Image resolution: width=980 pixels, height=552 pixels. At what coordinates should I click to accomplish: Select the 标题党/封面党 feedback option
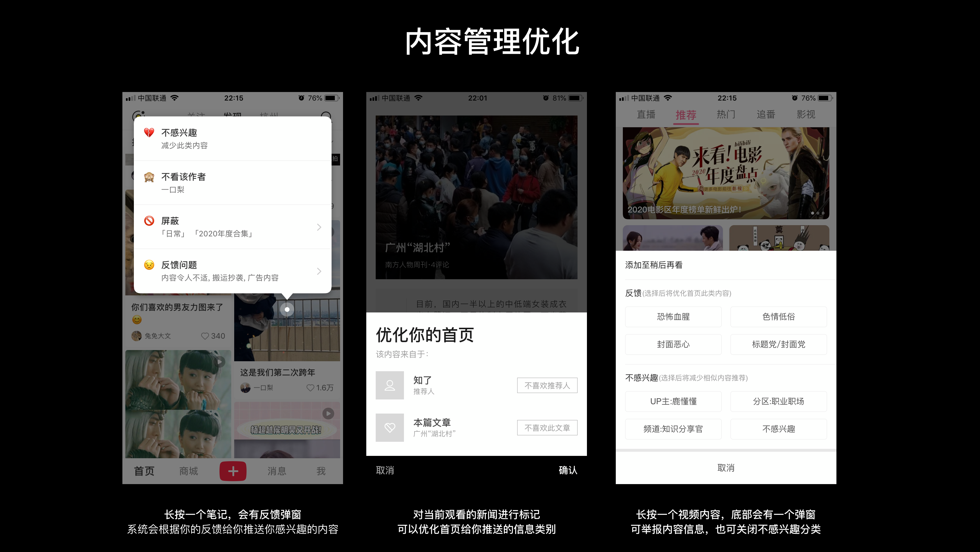[x=778, y=344]
